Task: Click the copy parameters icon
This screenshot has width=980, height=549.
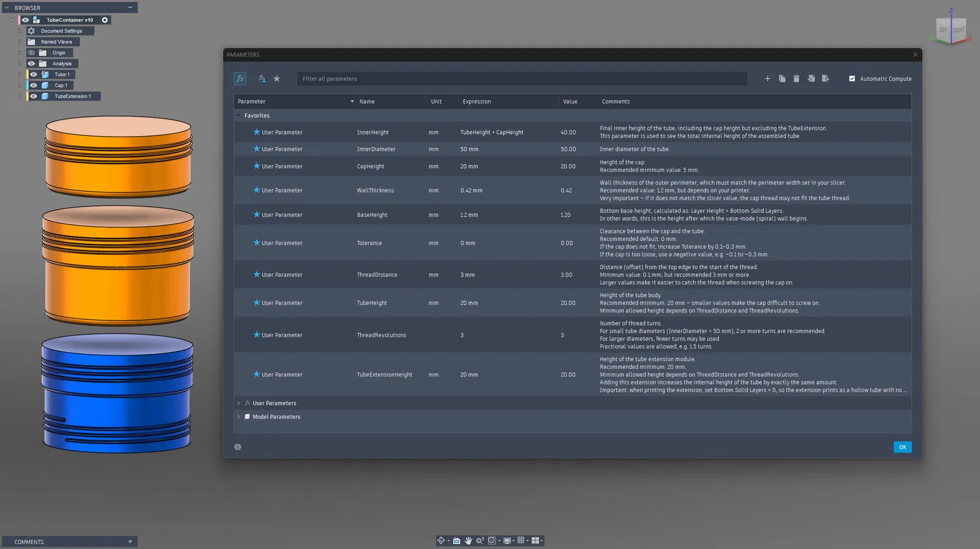Action: (x=782, y=78)
